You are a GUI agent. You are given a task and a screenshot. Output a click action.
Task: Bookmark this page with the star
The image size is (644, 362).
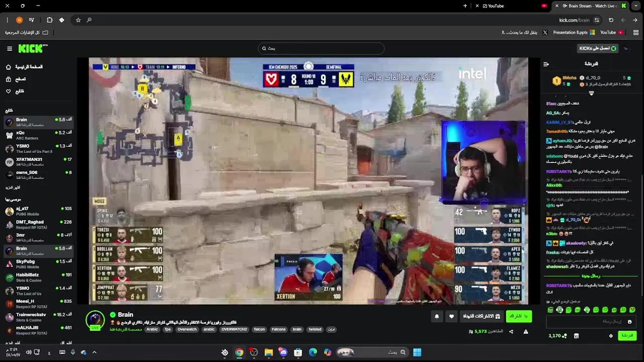pyautogui.click(x=78, y=20)
